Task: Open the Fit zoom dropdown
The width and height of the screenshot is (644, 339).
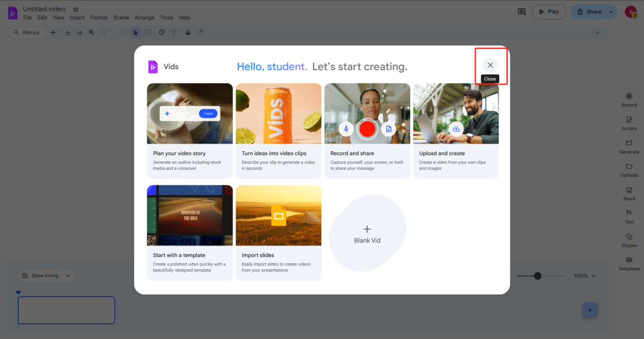Action: tap(112, 32)
